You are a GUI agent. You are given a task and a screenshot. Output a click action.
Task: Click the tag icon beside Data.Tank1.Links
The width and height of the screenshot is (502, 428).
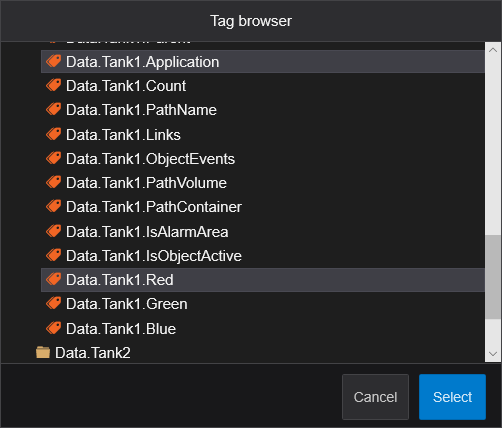tap(54, 134)
